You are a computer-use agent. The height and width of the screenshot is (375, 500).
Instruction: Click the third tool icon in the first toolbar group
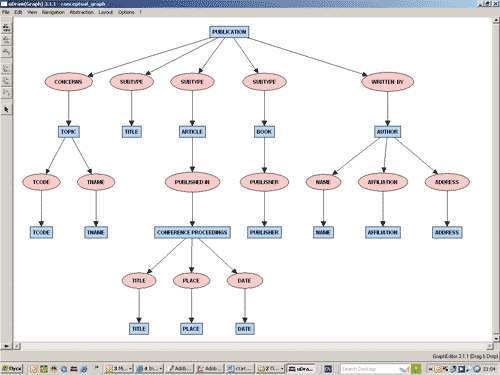pos(6,52)
